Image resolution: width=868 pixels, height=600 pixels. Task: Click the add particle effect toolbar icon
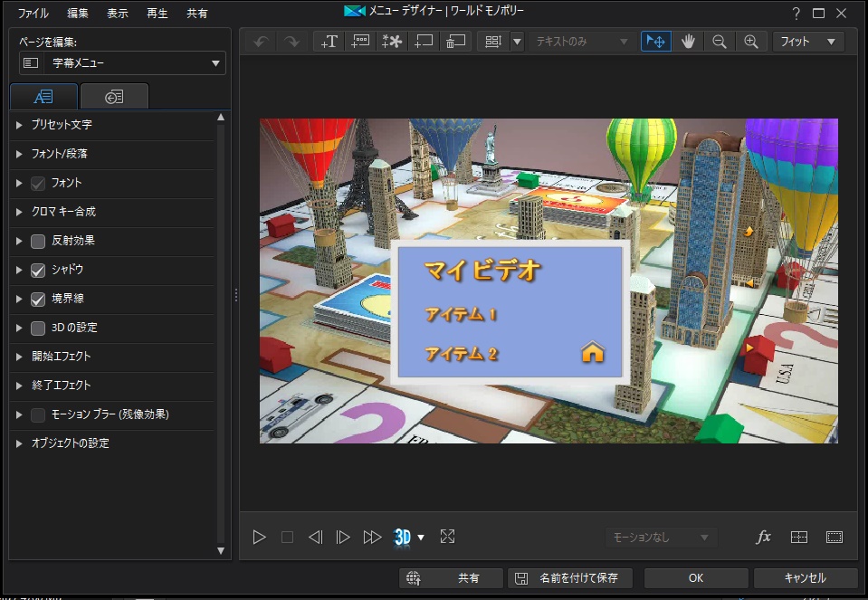pos(392,42)
